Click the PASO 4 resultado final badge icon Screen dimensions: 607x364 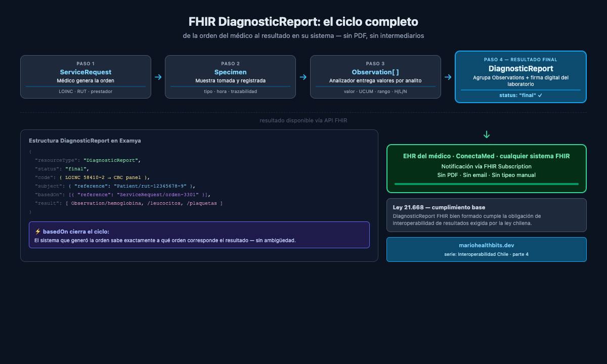(x=521, y=60)
